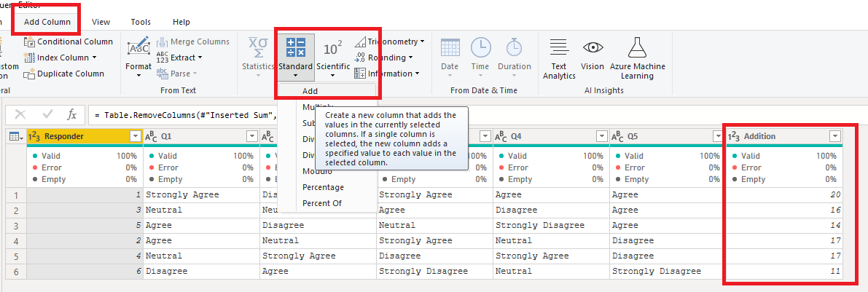868x292 pixels.
Task: Open Q4 column filter dropdown
Action: pos(601,136)
